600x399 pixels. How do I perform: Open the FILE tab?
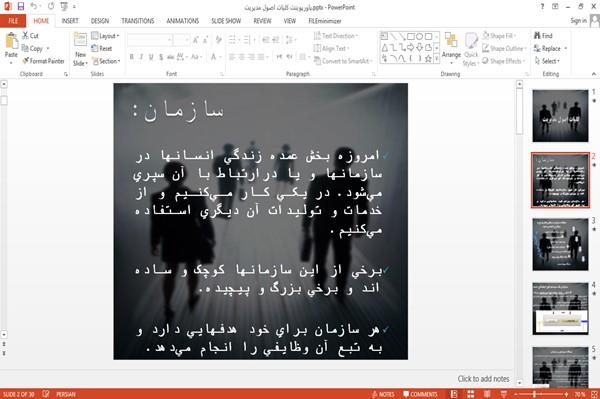point(13,21)
